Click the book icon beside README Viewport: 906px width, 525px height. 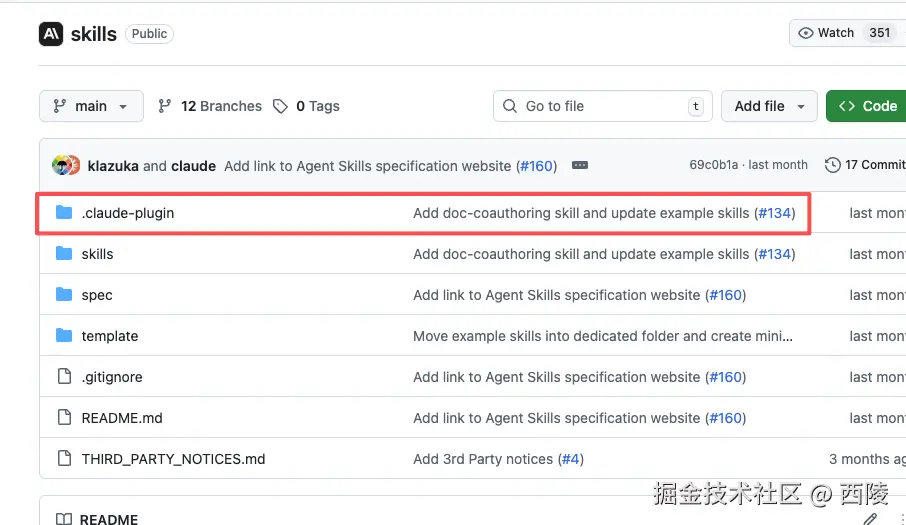(x=64, y=519)
